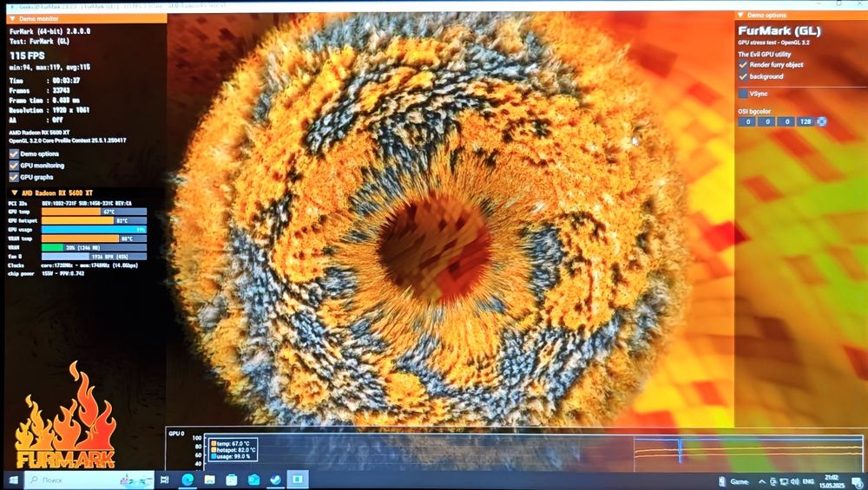Click the Resolution value 1920 x 1061
868x490 pixels.
pos(70,110)
